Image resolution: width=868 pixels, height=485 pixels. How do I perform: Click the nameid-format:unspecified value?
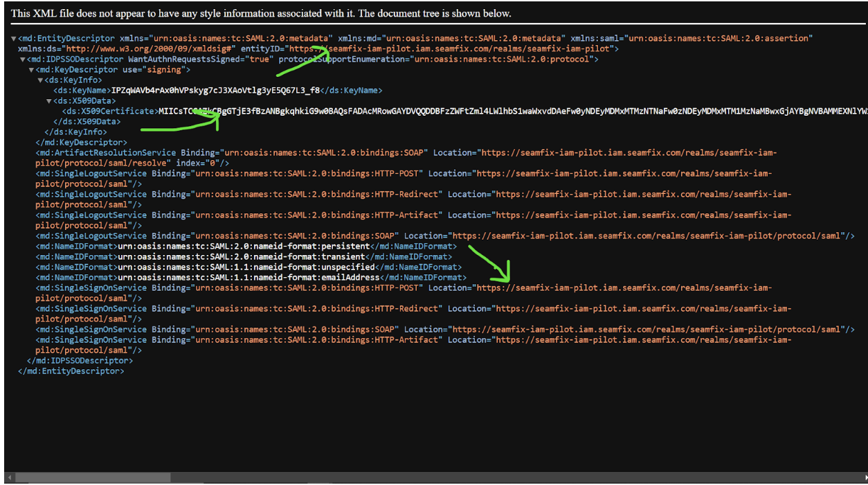246,267
